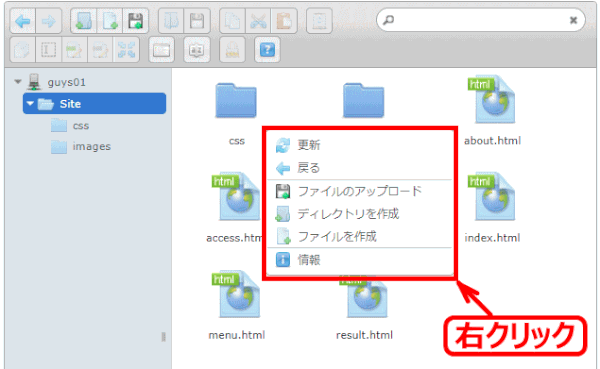Open the Sort options toolbar icon
This screenshot has width=600, height=369.
[x=197, y=50]
